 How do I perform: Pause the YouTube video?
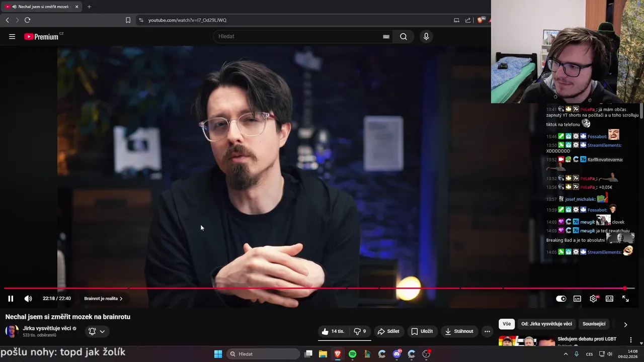pos(11,299)
